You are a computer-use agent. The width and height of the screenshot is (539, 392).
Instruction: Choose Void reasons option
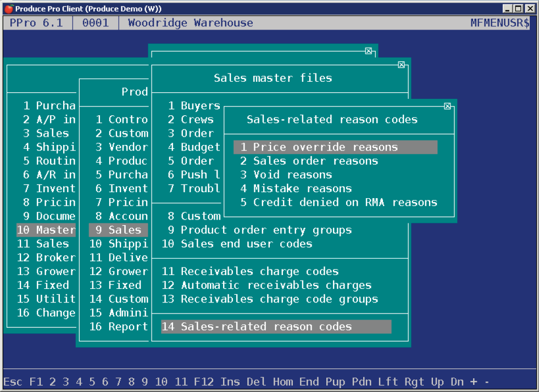click(x=286, y=175)
